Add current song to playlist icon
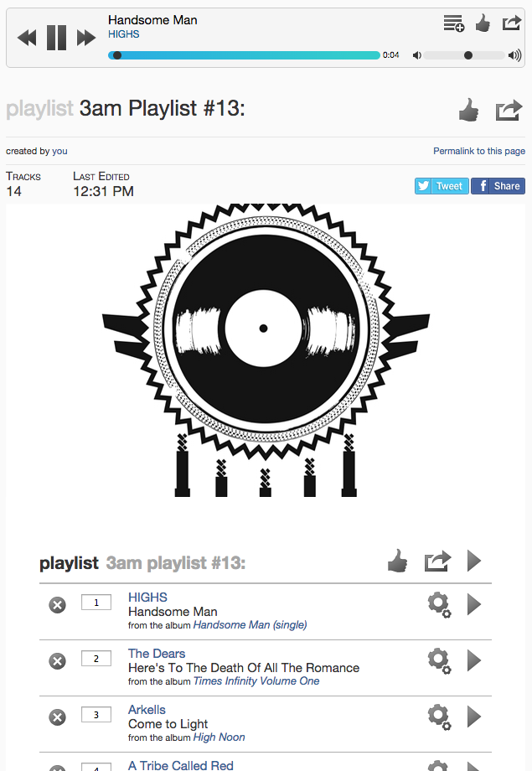Viewport: 532px width, 771px height. [x=454, y=23]
